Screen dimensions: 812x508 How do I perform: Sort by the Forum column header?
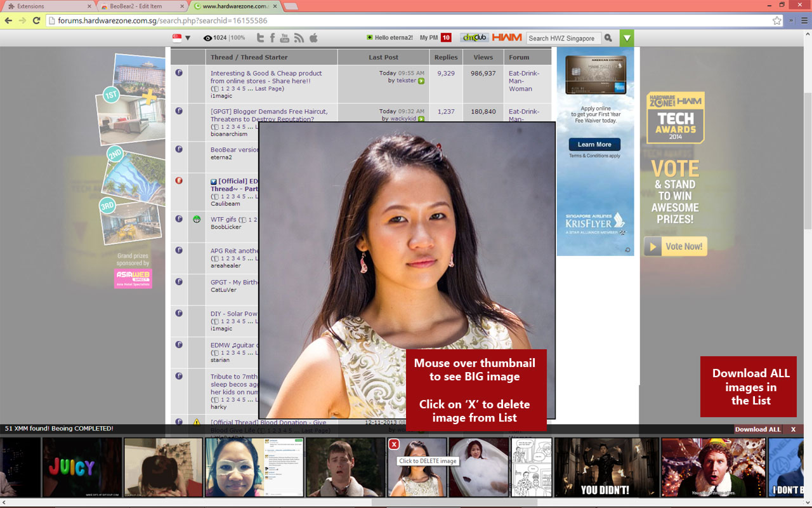(519, 57)
